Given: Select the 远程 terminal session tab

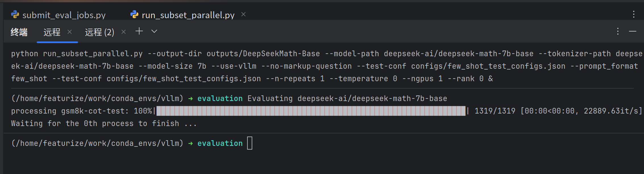Looking at the screenshot, I should click(x=52, y=32).
